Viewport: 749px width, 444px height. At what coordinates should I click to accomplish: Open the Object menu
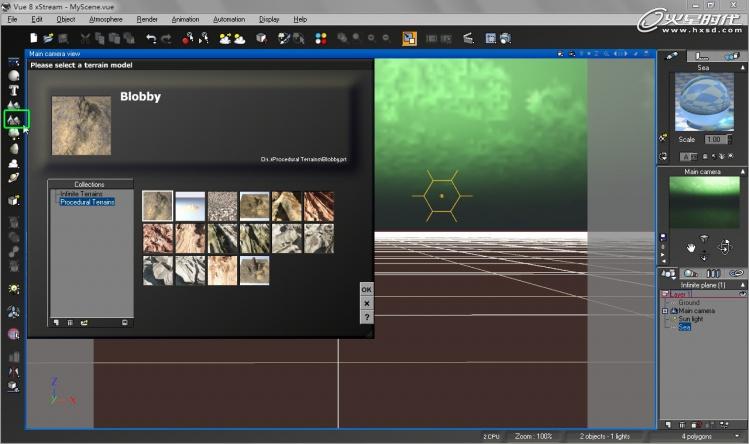[65, 20]
